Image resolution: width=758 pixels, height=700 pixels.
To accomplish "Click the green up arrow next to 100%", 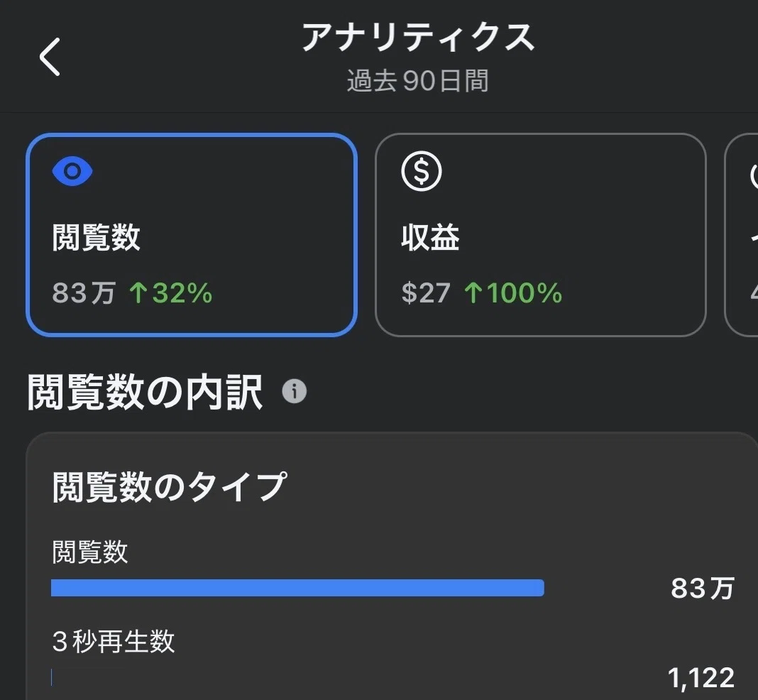I will [473, 293].
